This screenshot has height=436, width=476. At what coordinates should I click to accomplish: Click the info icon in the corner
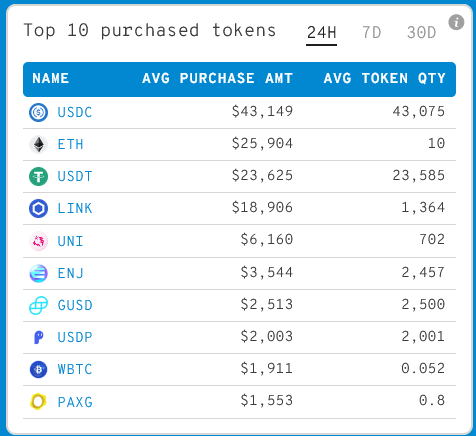coord(456,22)
